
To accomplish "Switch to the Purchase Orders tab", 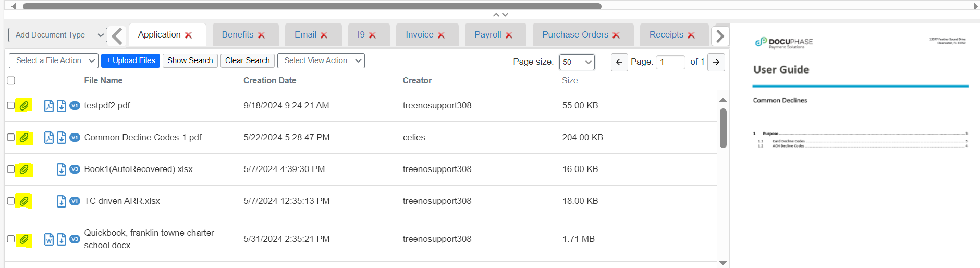I will point(574,35).
